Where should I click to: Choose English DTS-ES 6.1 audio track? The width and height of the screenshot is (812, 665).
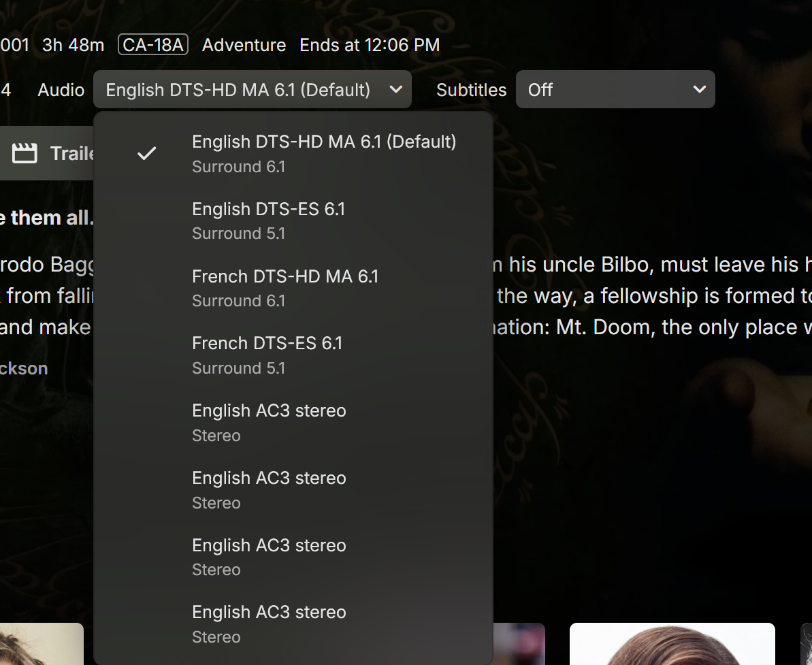click(x=293, y=221)
